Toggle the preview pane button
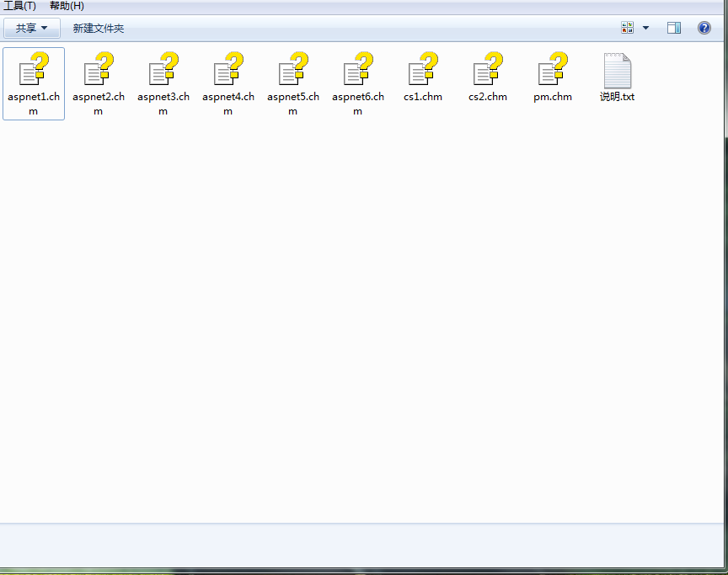The height and width of the screenshot is (575, 728). 674,28
